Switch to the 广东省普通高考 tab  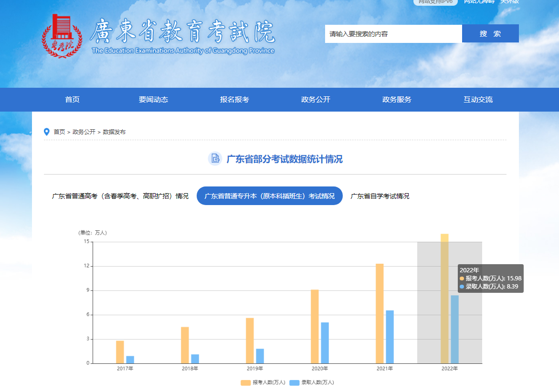pos(120,196)
